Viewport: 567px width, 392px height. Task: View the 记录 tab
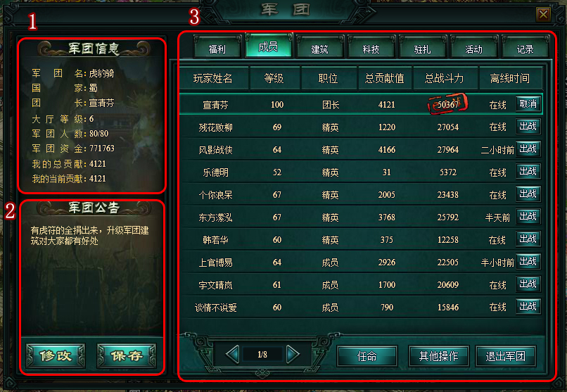click(x=525, y=48)
